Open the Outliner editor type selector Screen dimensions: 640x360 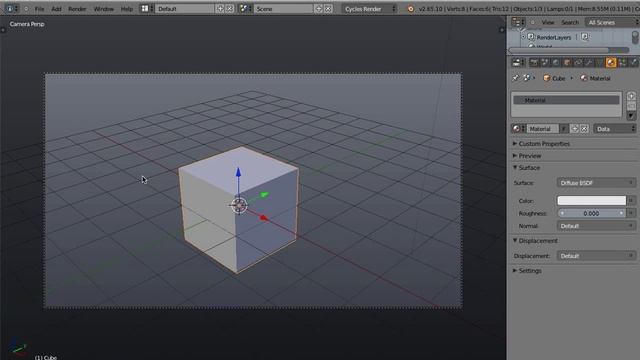(518, 22)
